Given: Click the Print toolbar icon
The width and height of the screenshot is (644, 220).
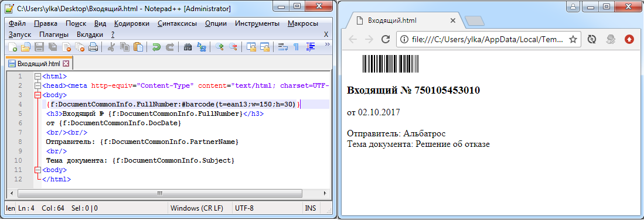Looking at the screenshot, I should click(93, 47).
